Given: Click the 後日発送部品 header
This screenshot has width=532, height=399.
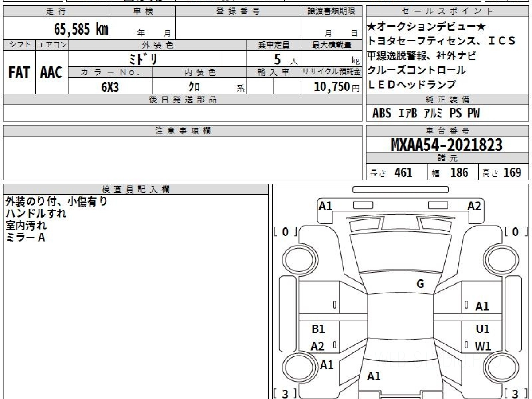Looking at the screenshot, I should [x=182, y=100].
